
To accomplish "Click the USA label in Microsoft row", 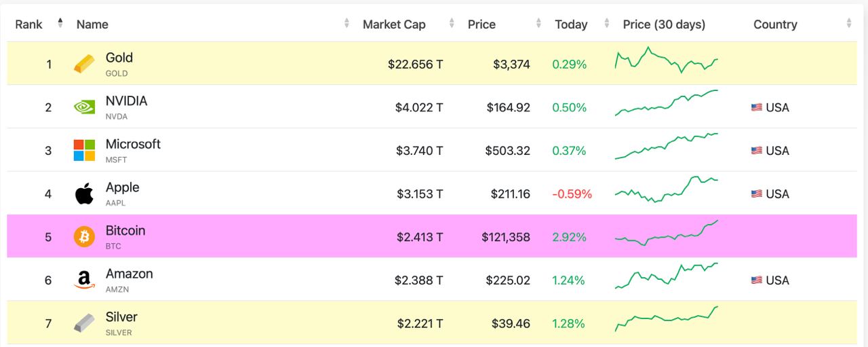I will pos(777,151).
